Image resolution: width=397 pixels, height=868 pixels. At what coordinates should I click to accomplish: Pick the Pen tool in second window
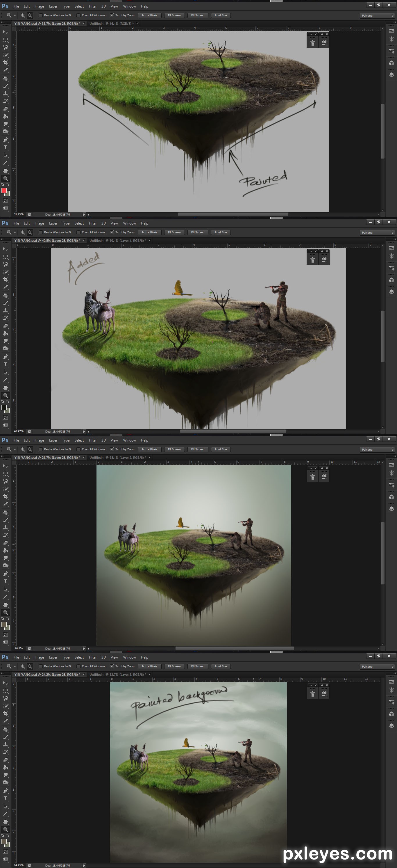click(6, 357)
